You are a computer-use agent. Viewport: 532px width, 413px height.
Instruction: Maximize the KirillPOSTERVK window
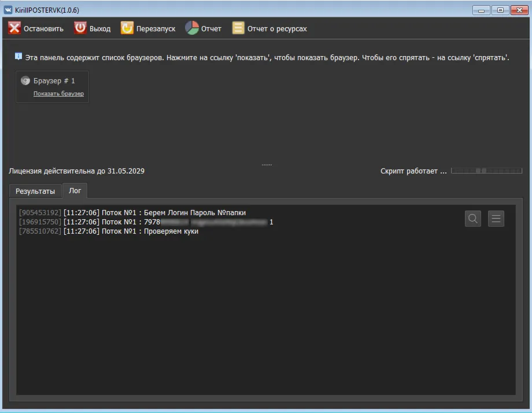[x=500, y=10]
